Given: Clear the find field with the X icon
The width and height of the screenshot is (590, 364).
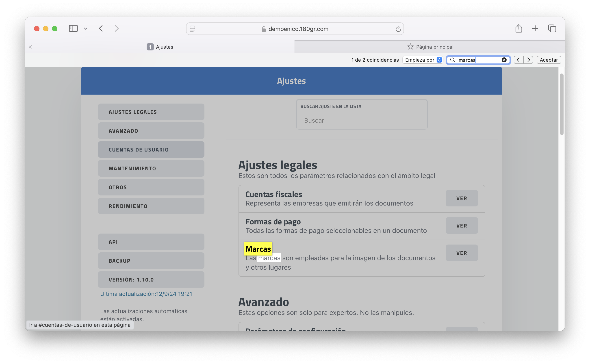Looking at the screenshot, I should [x=504, y=60].
